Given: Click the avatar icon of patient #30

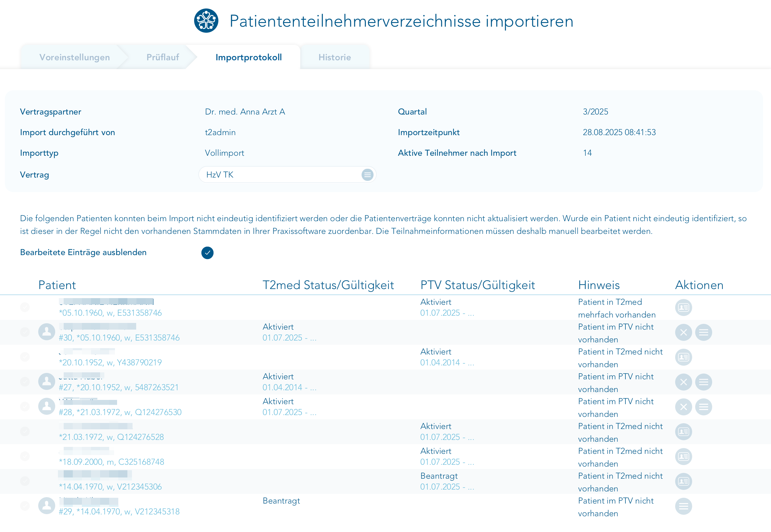Looking at the screenshot, I should point(46,332).
